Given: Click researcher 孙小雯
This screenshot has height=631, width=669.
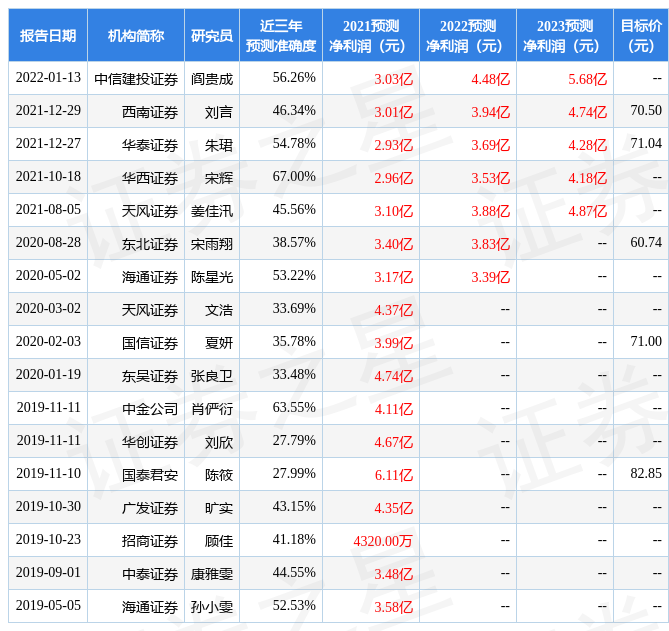Looking at the screenshot, I should [x=212, y=607].
